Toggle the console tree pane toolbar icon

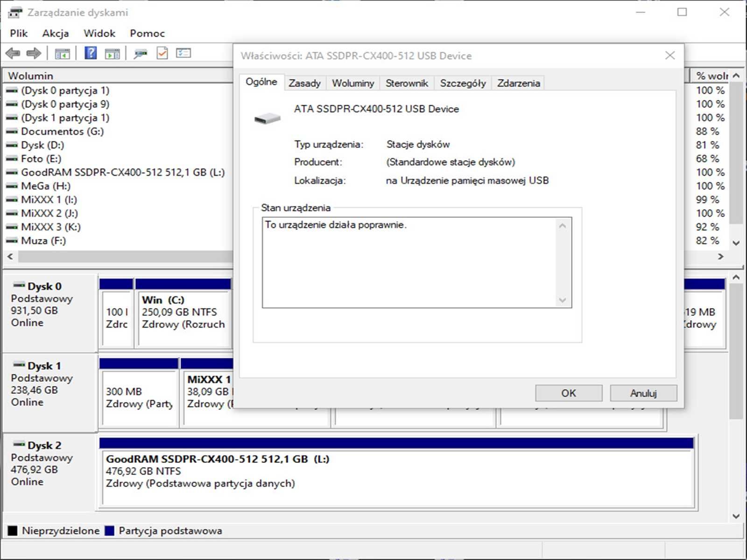(x=62, y=54)
